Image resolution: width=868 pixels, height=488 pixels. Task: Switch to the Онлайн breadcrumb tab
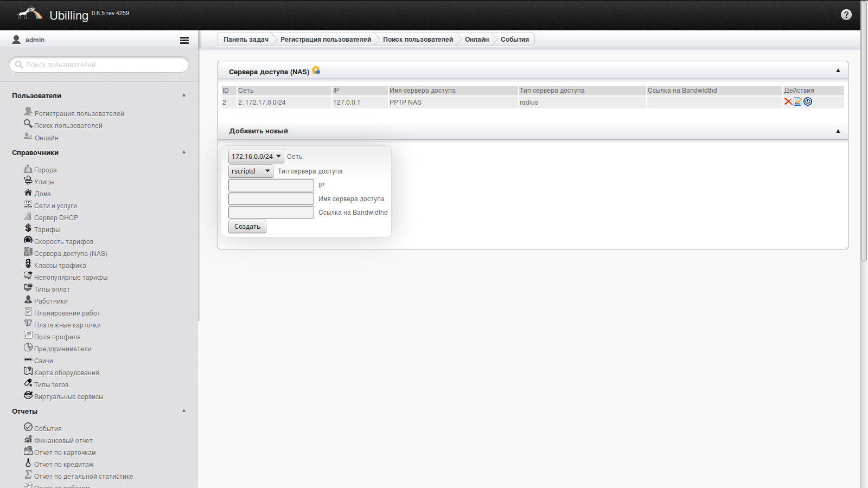(x=476, y=40)
